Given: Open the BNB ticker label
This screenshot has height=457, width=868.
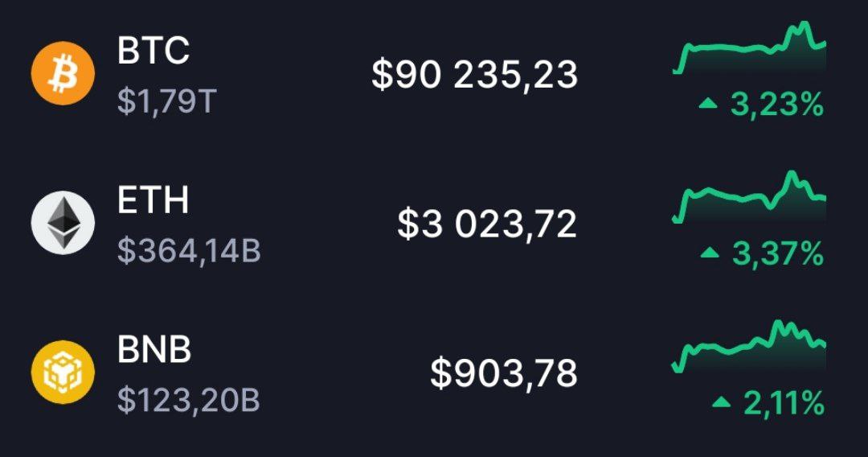Looking at the screenshot, I should coord(154,350).
